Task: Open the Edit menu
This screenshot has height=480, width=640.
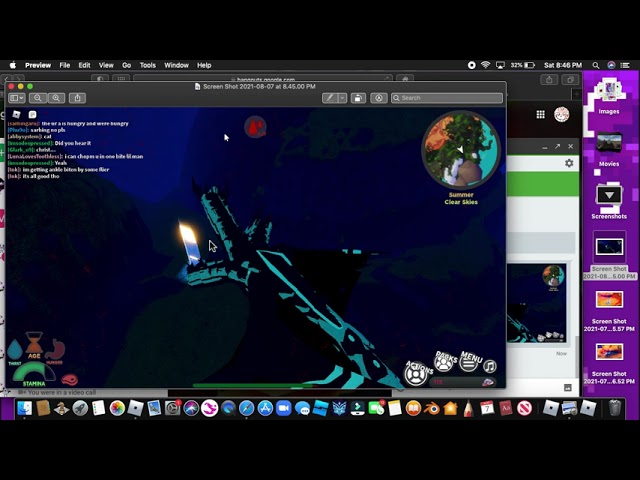Action: 84,65
